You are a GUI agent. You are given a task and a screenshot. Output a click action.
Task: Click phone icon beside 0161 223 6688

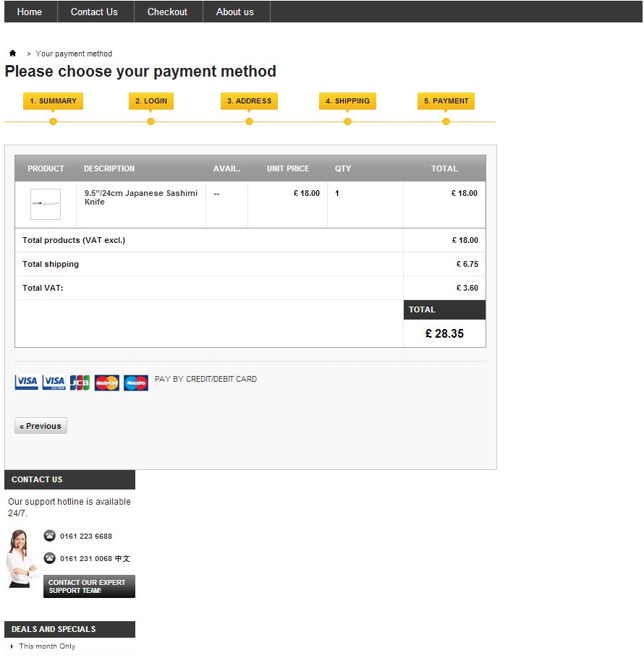(49, 536)
